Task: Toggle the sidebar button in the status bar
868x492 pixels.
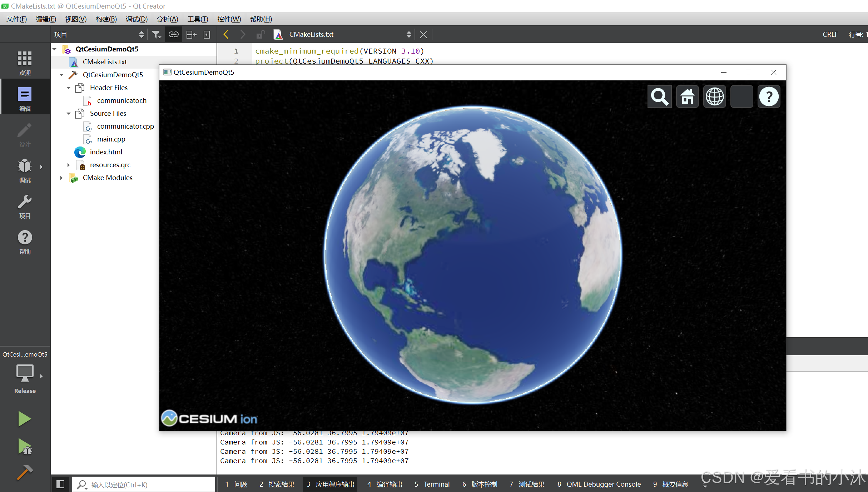Action: point(60,484)
